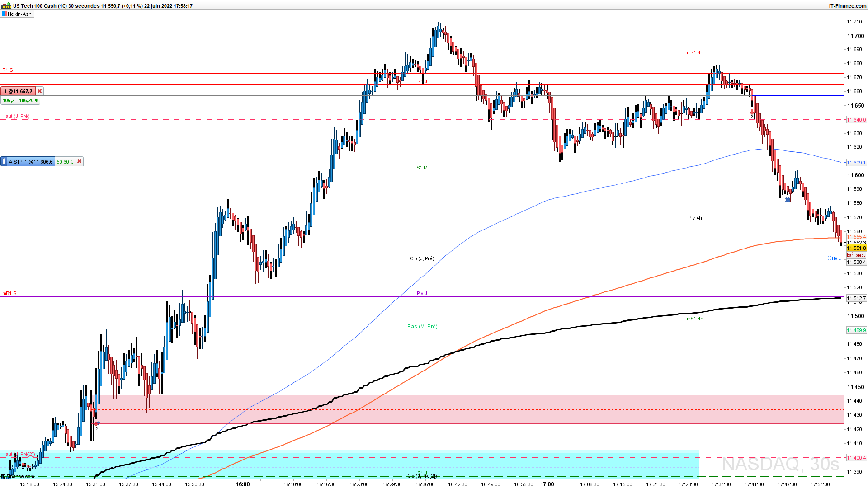The image size is (868, 488).
Task: Click the yellow 11 551,0 current price tag
Action: 856,248
